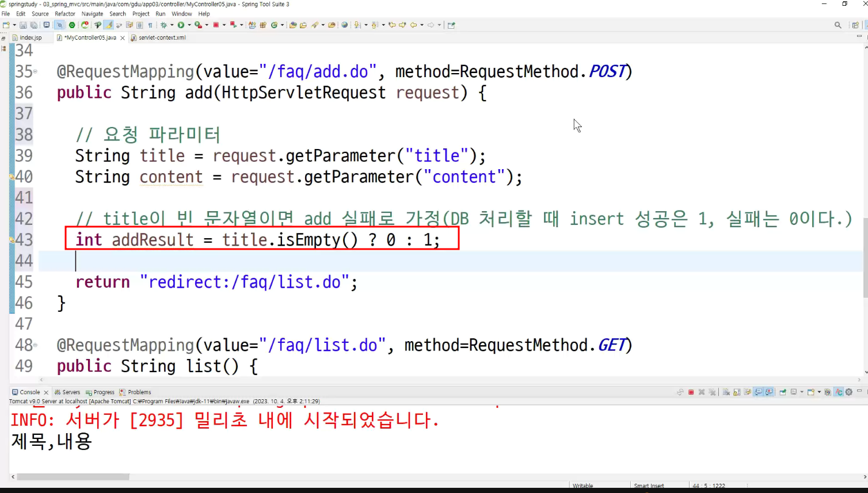The height and width of the screenshot is (493, 868).
Task: Click the Open Type icon
Action: pyautogui.click(x=293, y=25)
